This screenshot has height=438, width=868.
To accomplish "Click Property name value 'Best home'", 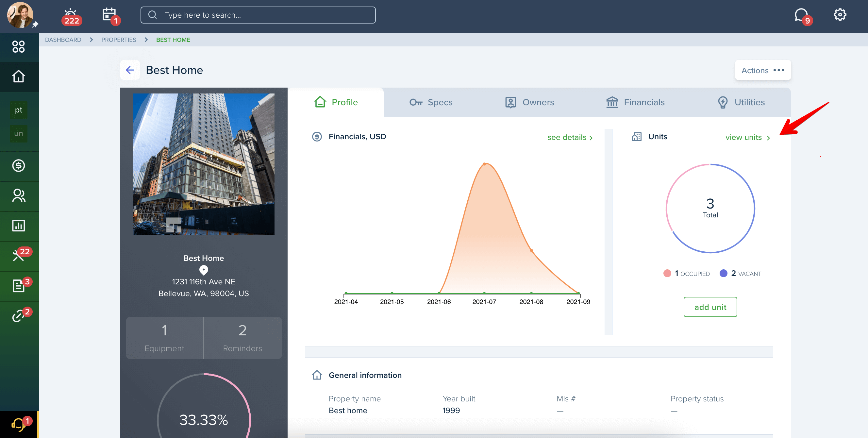I will pos(348,410).
